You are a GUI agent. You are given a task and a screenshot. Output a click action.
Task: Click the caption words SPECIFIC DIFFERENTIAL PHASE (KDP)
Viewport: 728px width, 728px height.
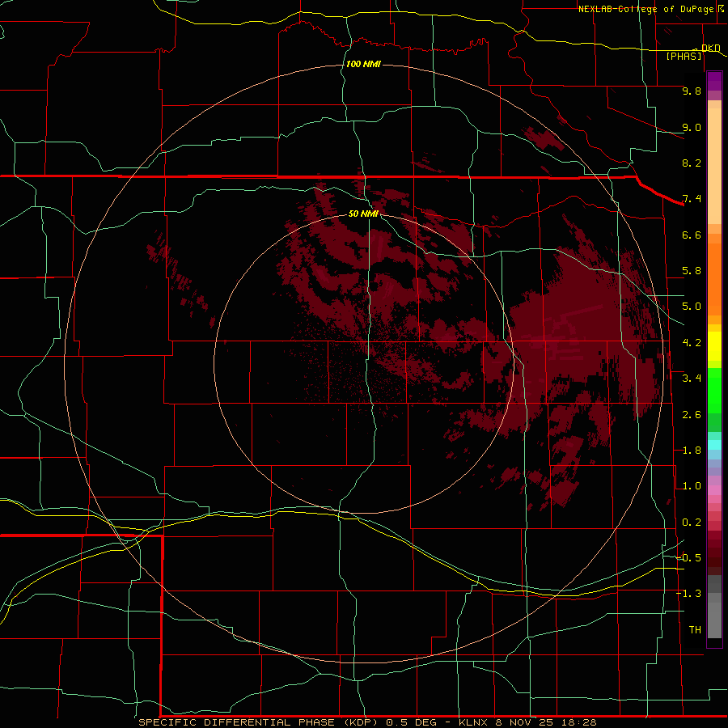coord(259,722)
